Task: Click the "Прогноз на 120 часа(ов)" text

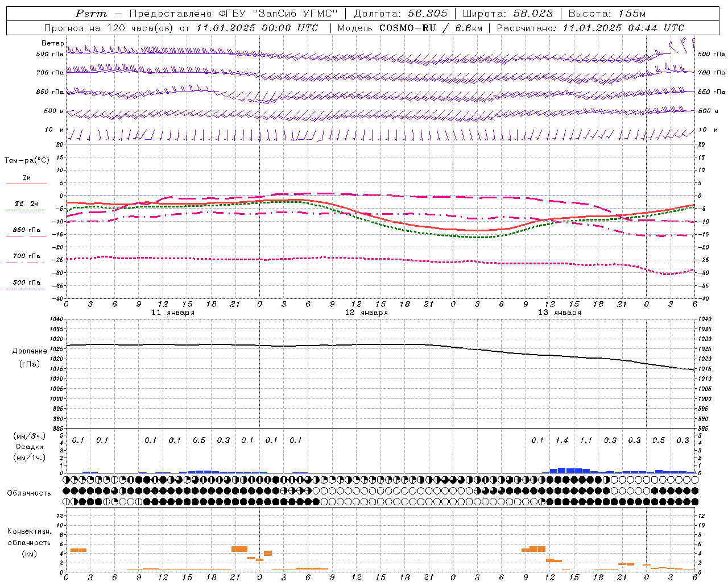Action: [x=109, y=28]
